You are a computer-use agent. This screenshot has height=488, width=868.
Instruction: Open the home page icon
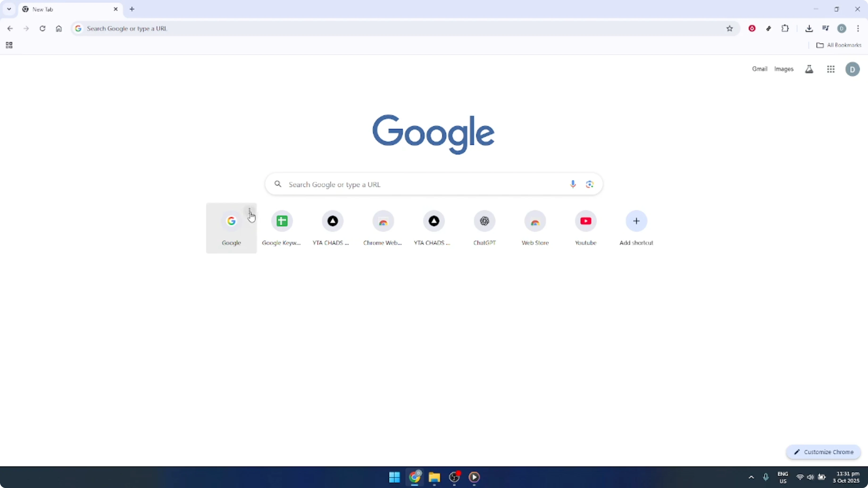pyautogui.click(x=59, y=29)
